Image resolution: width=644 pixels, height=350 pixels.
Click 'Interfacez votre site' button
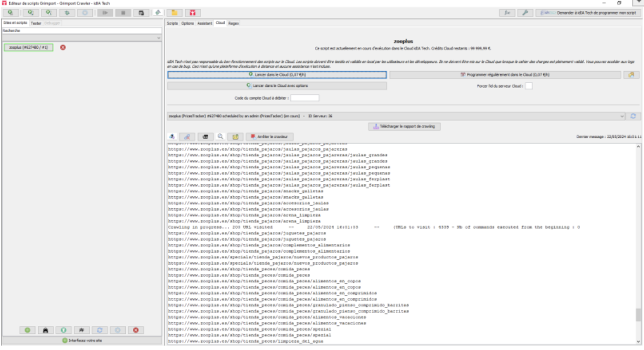pyautogui.click(x=82, y=340)
